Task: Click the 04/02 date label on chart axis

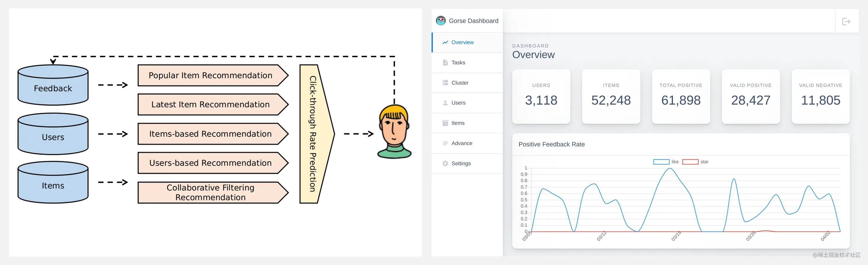Action: tap(825, 236)
